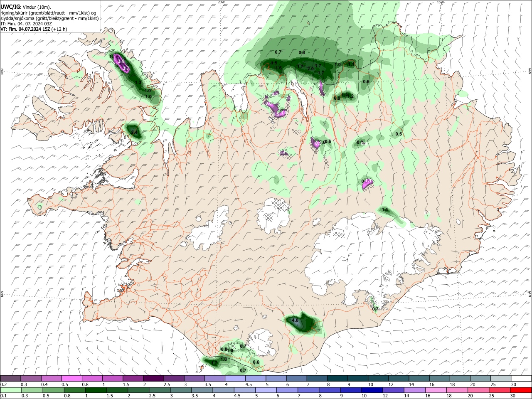Click the 'UWC/IG: Vindur (10m),' title line

pyautogui.click(x=26, y=7)
